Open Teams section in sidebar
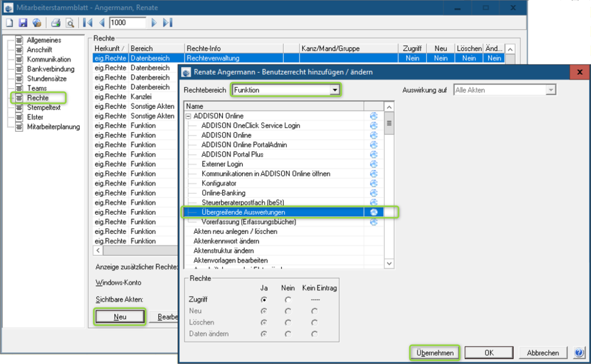Viewport: 591px width, 364px height. (x=37, y=88)
